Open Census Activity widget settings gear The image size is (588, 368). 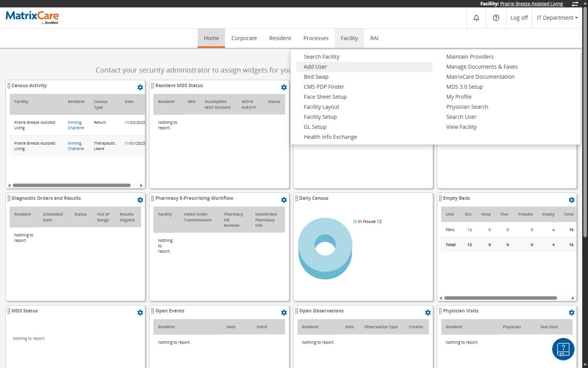(140, 88)
